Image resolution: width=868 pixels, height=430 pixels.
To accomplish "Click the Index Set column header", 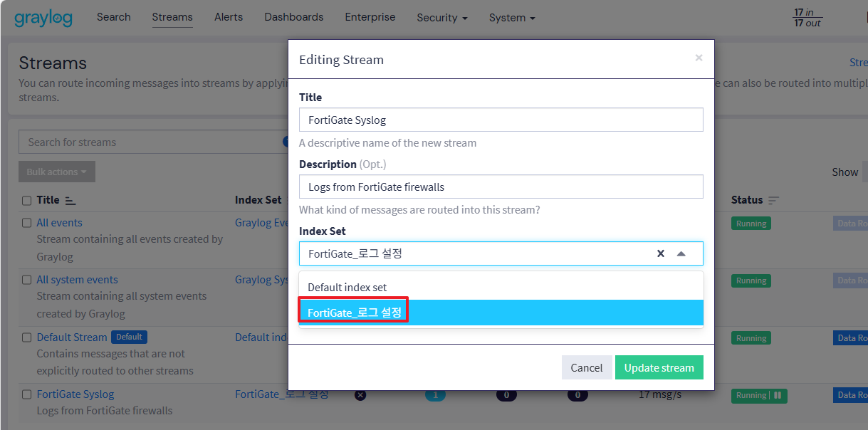I will (258, 200).
